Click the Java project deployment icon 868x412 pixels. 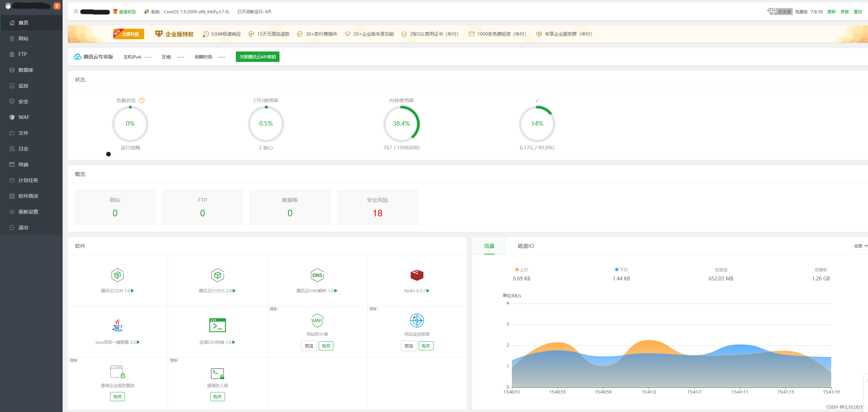pos(118,325)
